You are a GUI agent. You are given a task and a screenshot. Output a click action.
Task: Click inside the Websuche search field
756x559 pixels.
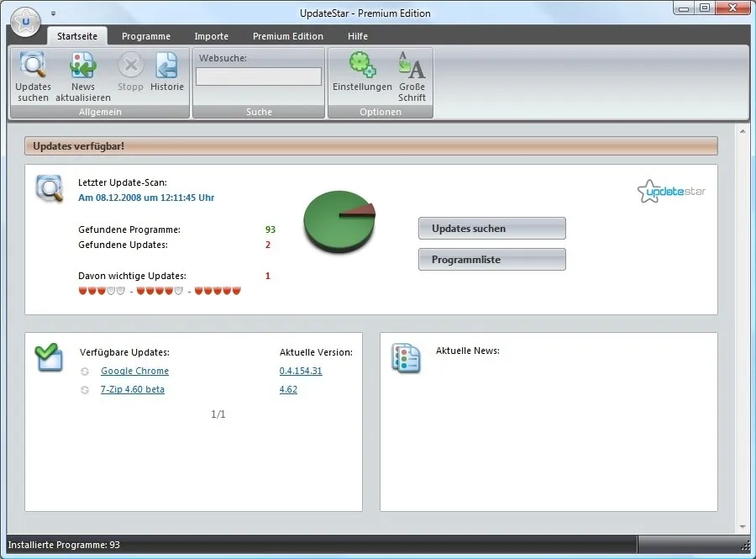[x=257, y=76]
